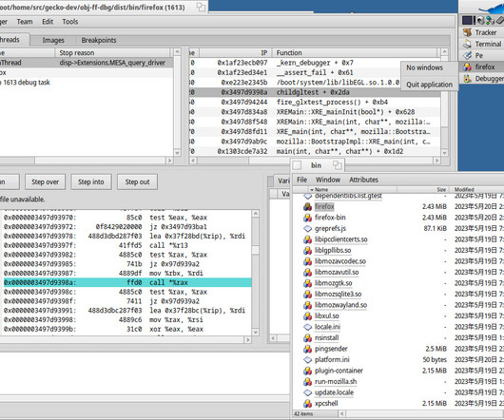Click the bin window close box
504x420 pixels.
(x=297, y=165)
